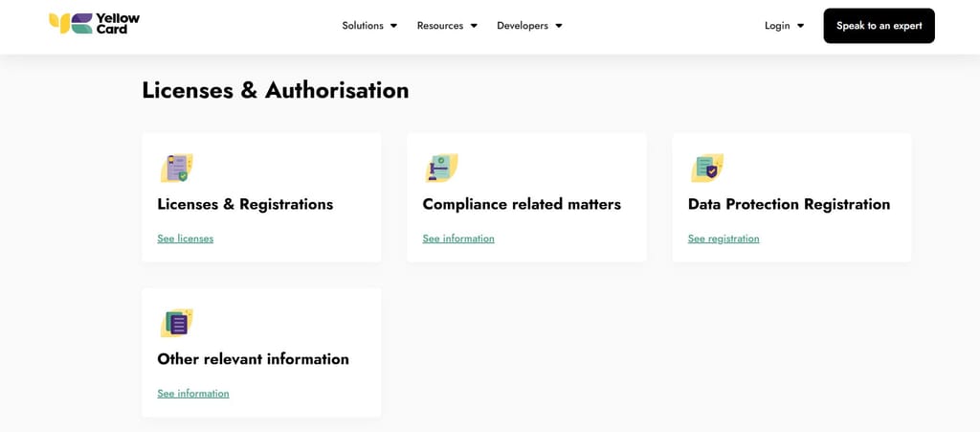This screenshot has height=432, width=980.
Task: Click the Compliance related matters gavel icon
Action: [442, 168]
